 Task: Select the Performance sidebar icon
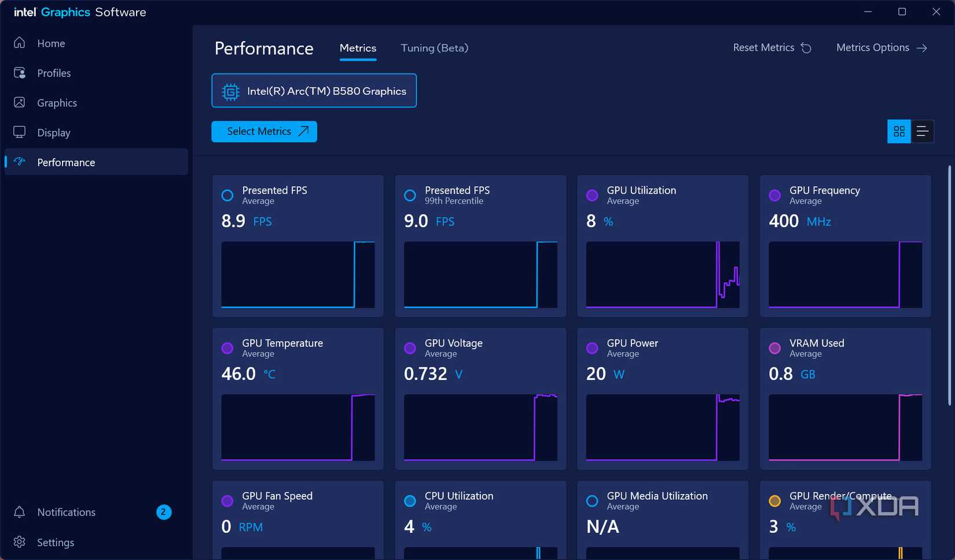point(19,162)
